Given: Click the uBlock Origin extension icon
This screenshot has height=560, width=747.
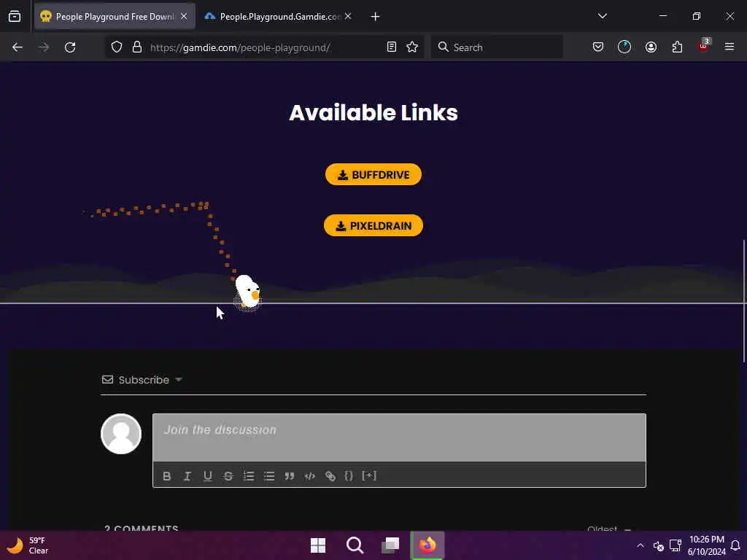Looking at the screenshot, I should pos(704,46).
